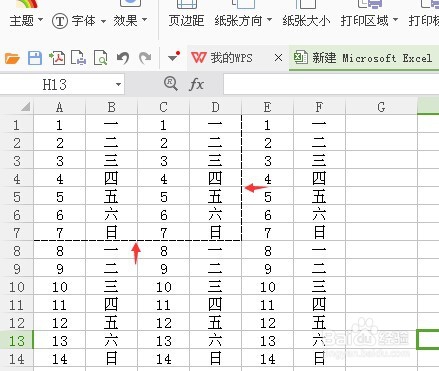Screen dimensions: 439x371
Task: Select cell B12 containing 五
Action: [x=111, y=323]
